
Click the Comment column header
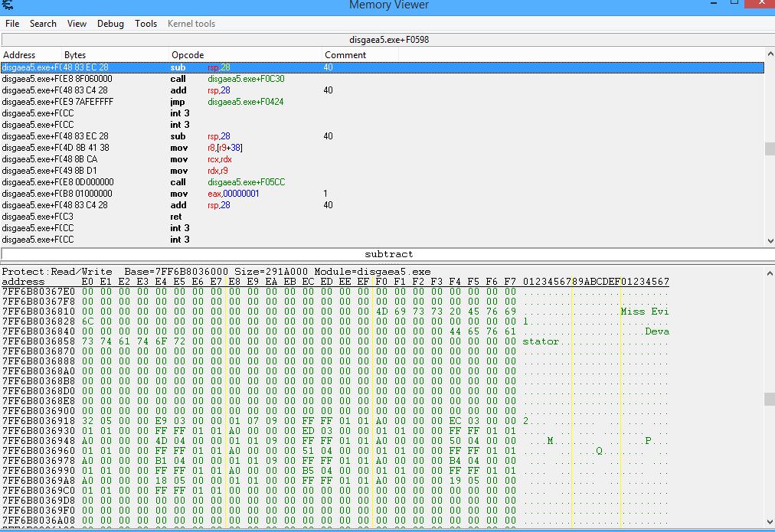(x=360, y=55)
